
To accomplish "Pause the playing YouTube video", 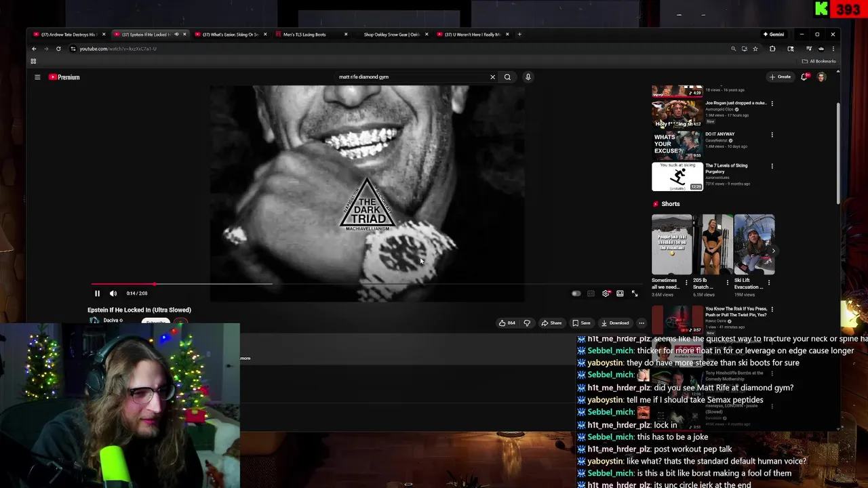I will click(97, 293).
